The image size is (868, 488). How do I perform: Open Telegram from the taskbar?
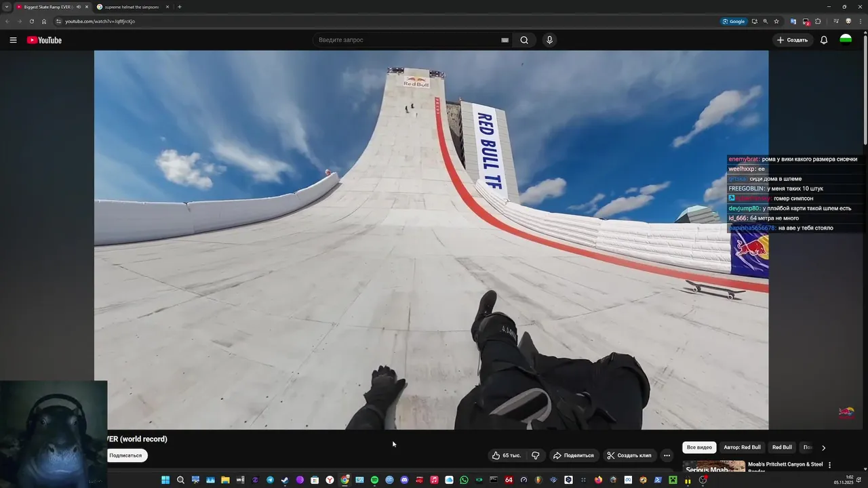pyautogui.click(x=270, y=480)
